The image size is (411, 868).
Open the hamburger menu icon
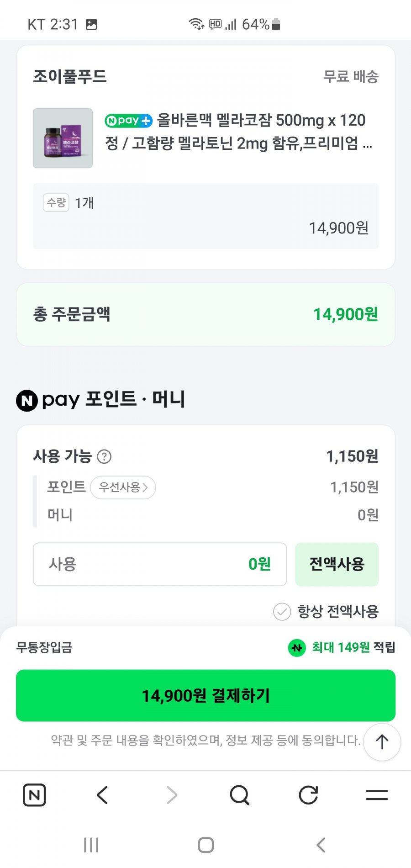tap(377, 795)
